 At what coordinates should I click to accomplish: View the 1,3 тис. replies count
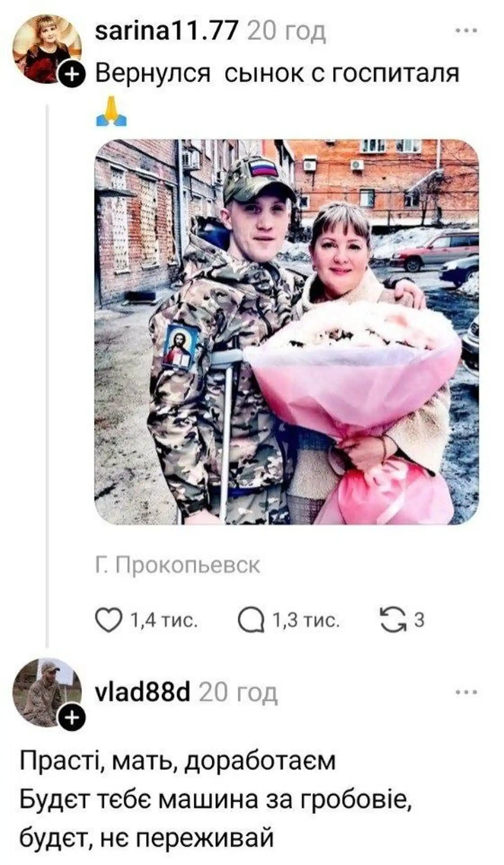(306, 620)
